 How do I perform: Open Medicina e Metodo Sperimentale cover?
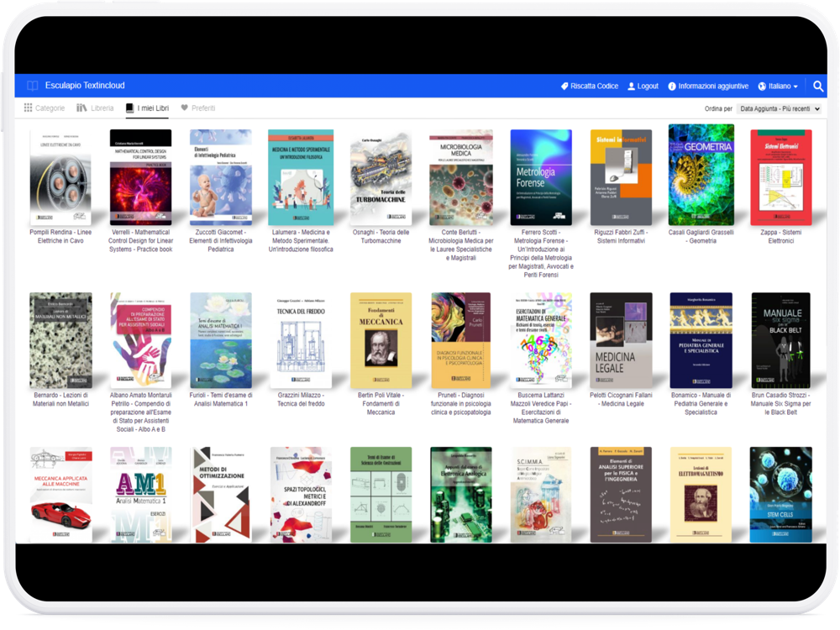tap(301, 177)
